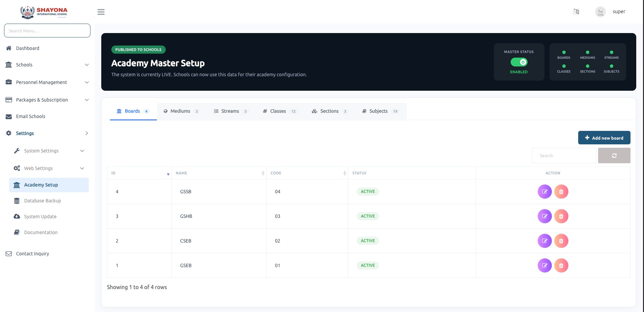Open the Documentation menu item
644x312 pixels.
[41, 232]
